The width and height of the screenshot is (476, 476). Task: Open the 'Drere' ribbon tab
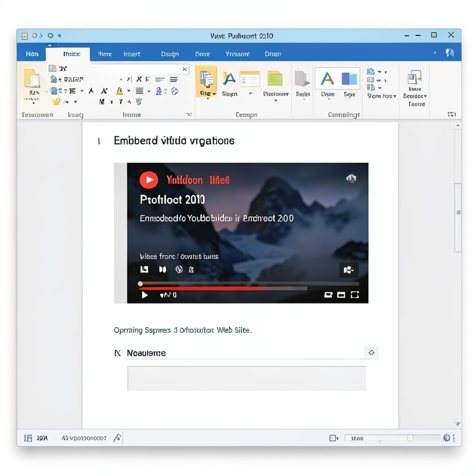[203, 54]
